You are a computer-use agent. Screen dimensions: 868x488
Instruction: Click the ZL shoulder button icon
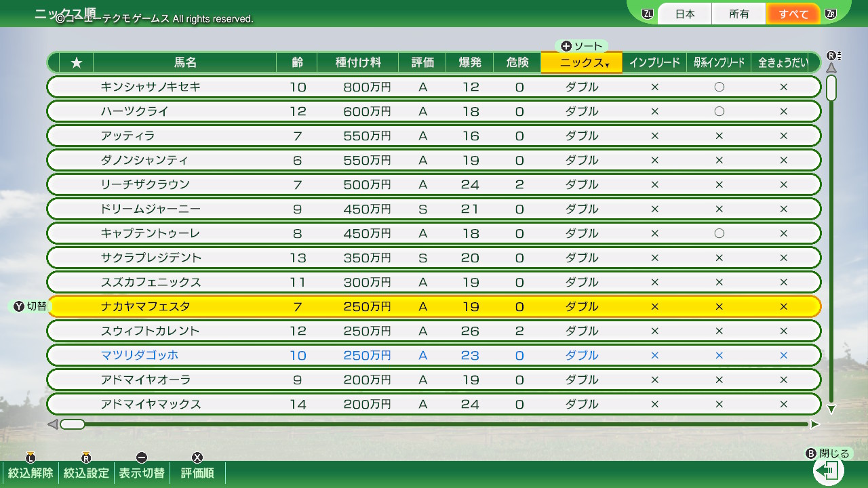[648, 14]
